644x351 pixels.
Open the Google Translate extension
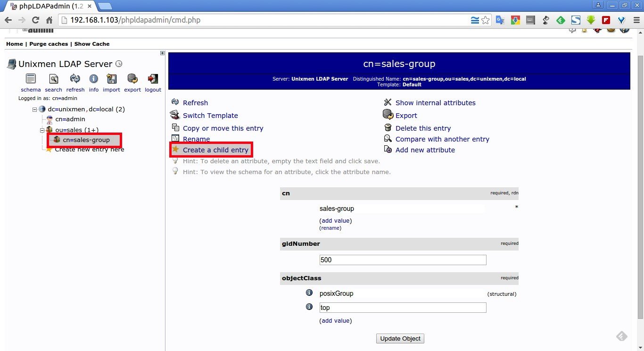pos(500,20)
